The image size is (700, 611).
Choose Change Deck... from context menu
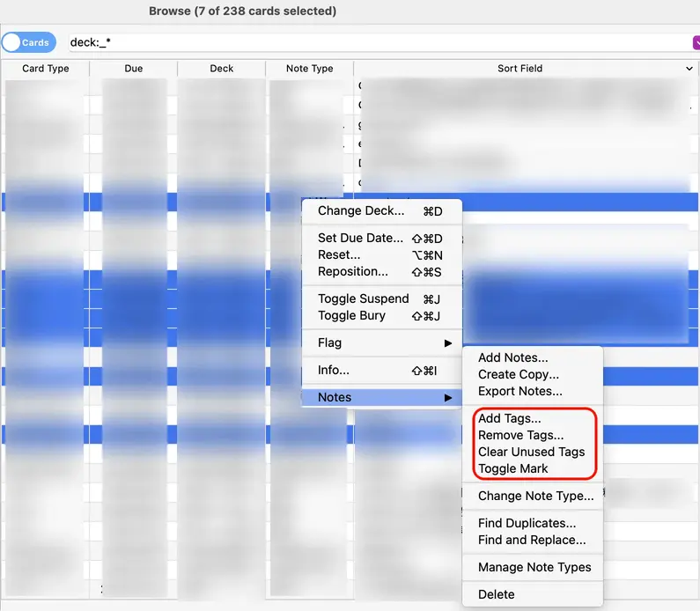[x=361, y=211]
